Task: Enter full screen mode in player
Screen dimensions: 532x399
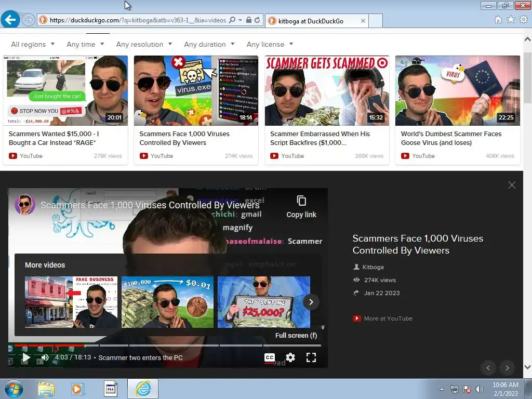Action: (311, 357)
